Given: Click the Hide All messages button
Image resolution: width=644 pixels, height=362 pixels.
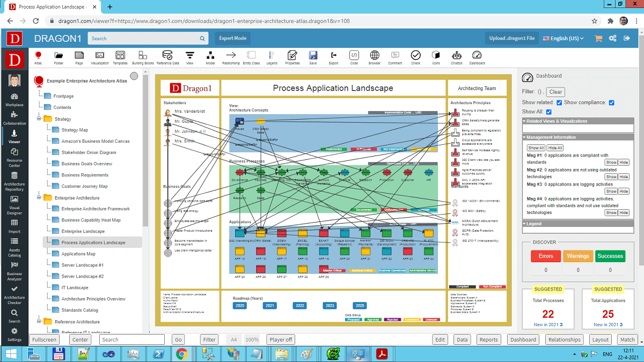Looking at the screenshot, I should tap(555, 147).
